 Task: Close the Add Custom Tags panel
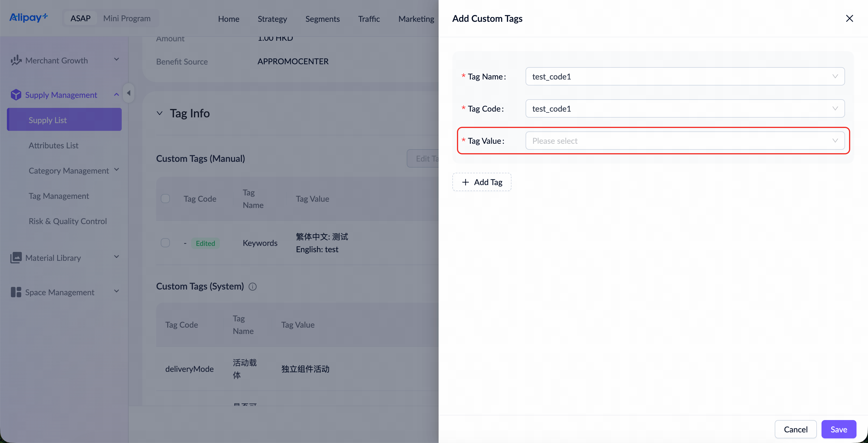(x=849, y=19)
